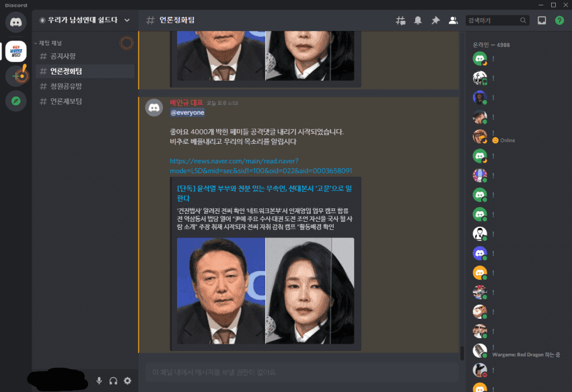572x392 pixels.
Task: Select the blue Discord avatar member
Action: 480,253
